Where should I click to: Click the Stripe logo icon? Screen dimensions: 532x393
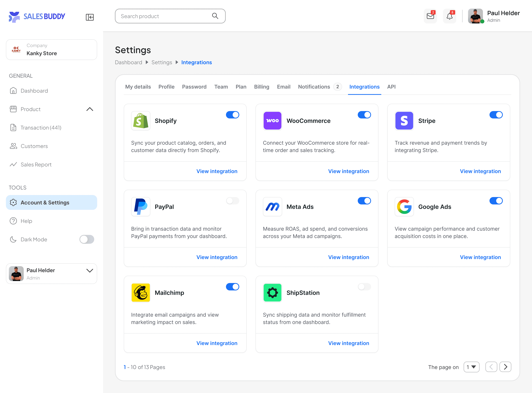404,121
